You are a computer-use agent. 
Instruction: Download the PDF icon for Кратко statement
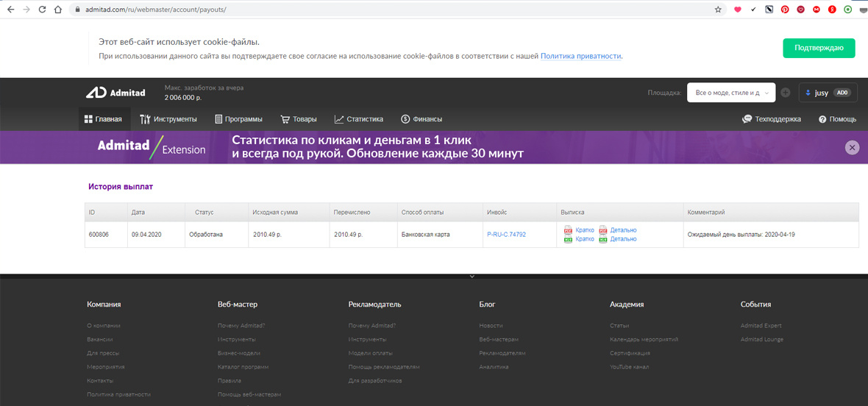point(568,230)
